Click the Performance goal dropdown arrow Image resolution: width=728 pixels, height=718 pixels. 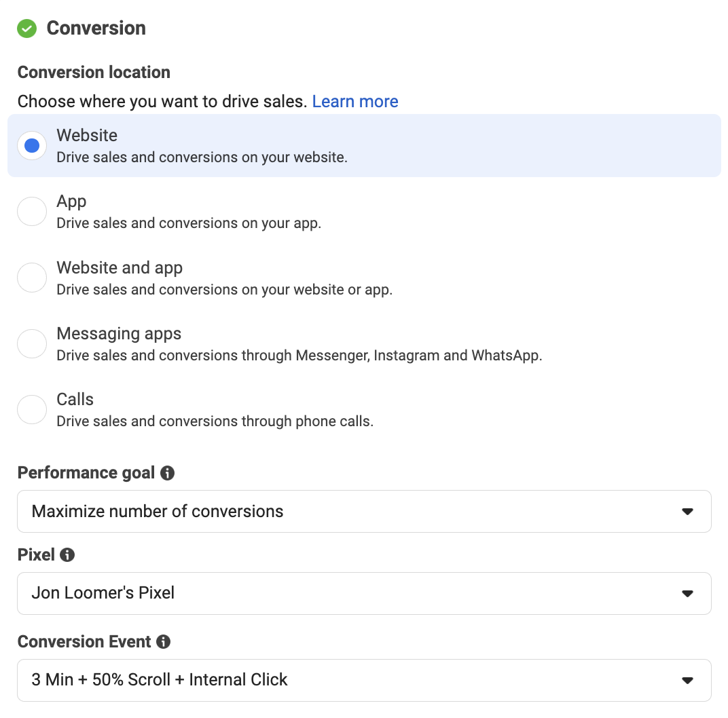(688, 512)
